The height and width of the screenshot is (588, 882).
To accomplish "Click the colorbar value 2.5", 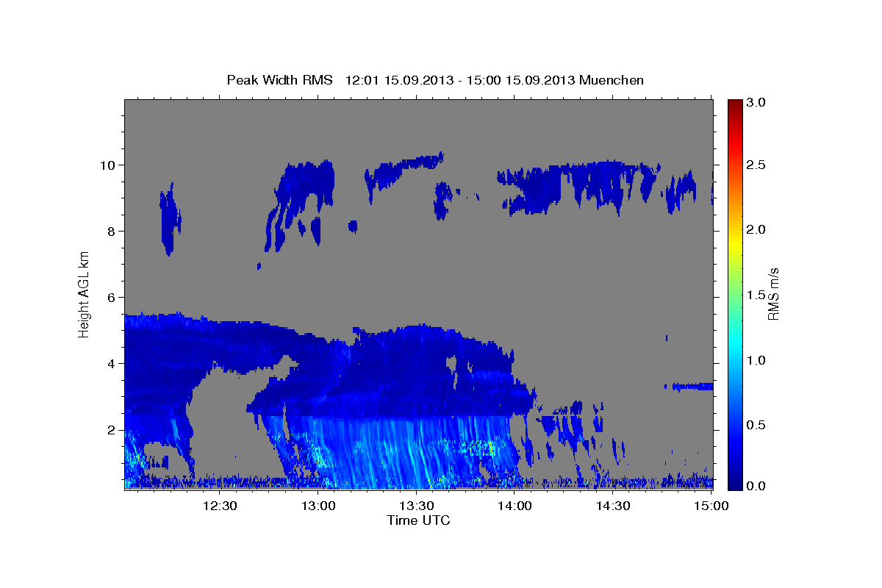I will (x=756, y=165).
